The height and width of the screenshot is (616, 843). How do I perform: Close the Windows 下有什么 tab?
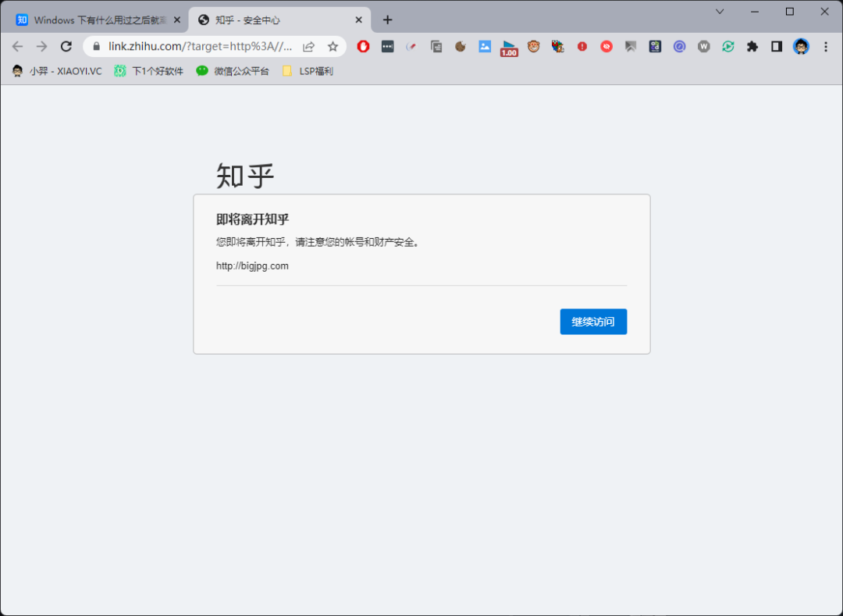177,20
